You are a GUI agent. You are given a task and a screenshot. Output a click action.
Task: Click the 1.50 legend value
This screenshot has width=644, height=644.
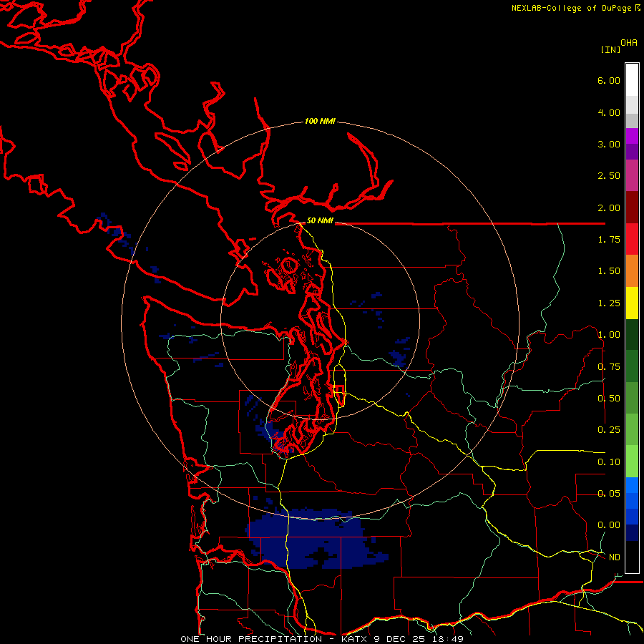[609, 271]
